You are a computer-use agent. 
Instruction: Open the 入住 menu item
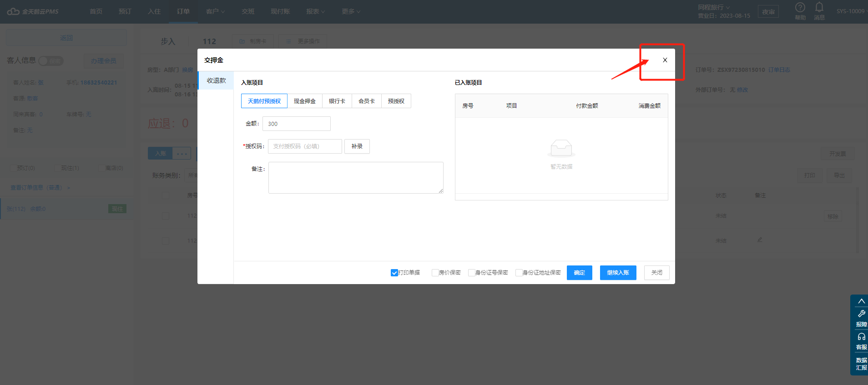(x=154, y=11)
